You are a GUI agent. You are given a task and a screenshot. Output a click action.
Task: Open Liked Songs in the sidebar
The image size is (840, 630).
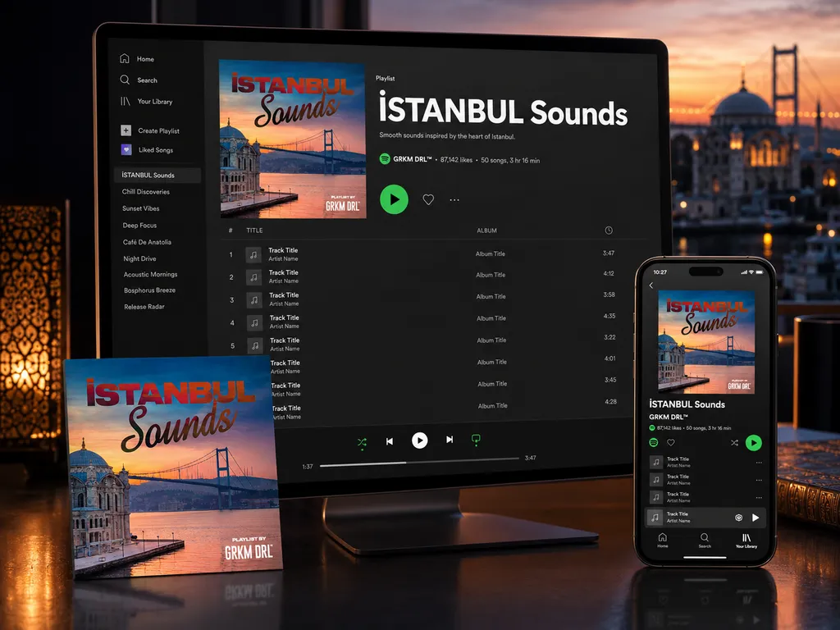(148, 150)
